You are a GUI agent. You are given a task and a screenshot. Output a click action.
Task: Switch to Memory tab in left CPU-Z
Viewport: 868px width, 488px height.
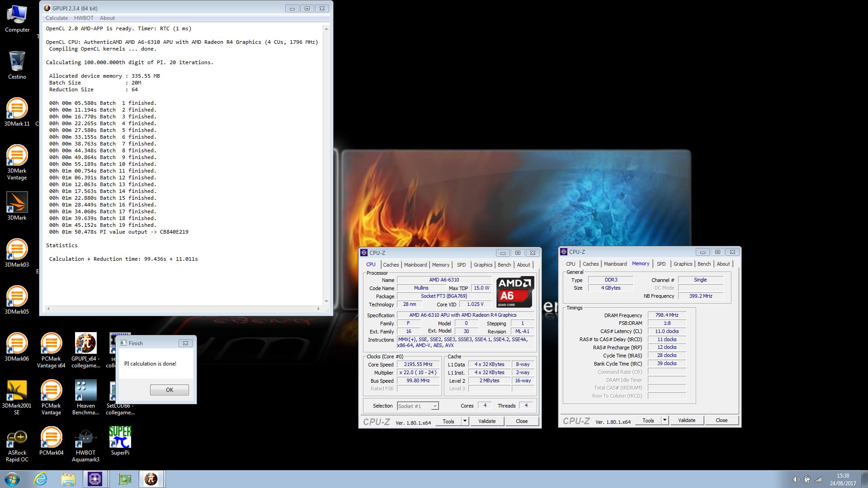click(x=441, y=265)
